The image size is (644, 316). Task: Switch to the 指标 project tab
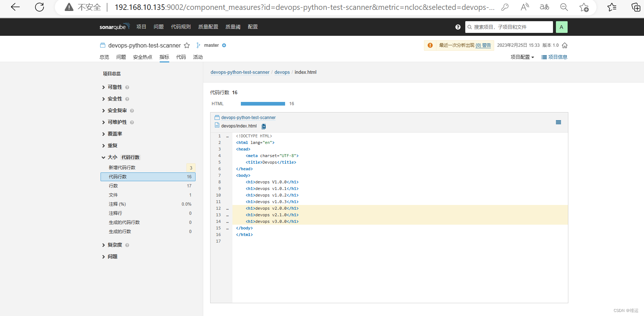coord(164,57)
